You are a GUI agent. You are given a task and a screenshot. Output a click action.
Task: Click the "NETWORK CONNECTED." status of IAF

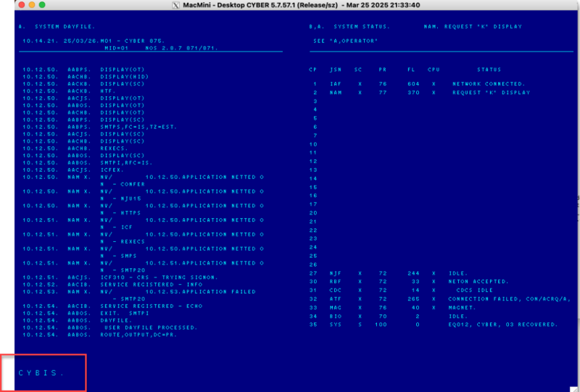click(489, 84)
